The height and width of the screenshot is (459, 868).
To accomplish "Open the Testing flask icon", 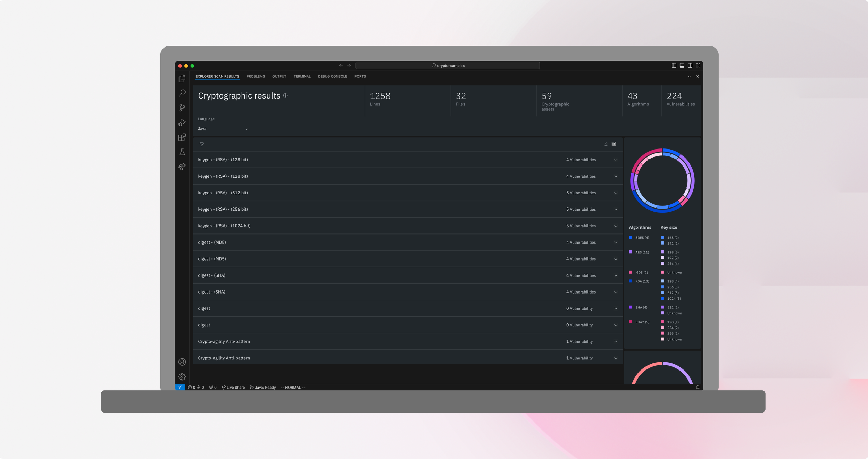I will click(x=182, y=152).
